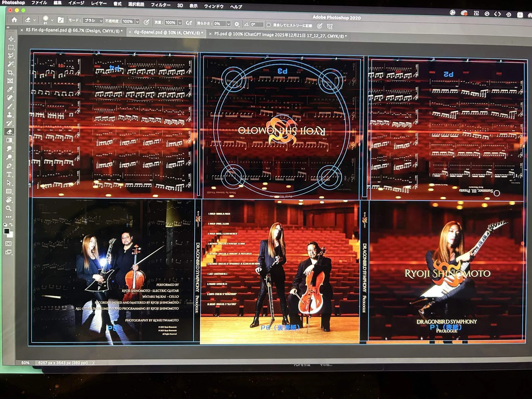The image size is (532, 399).
Task: Click the background color swatch
Action: click(10, 235)
